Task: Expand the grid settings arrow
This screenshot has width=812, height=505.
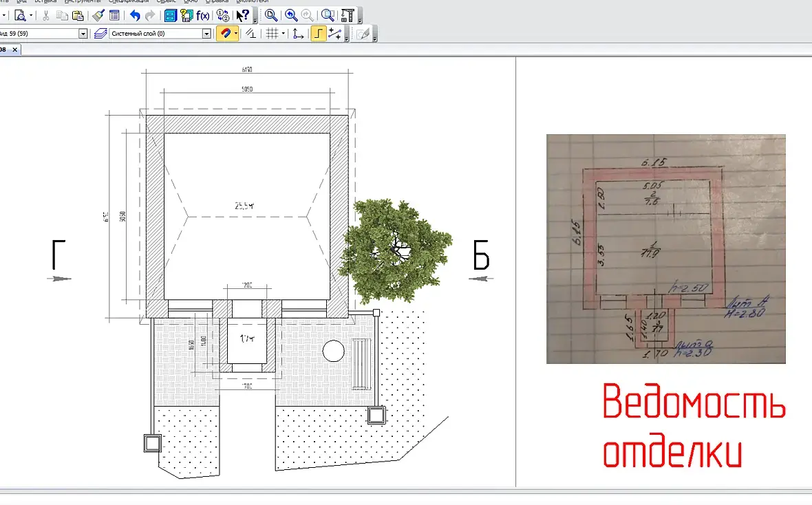Action: pos(284,34)
